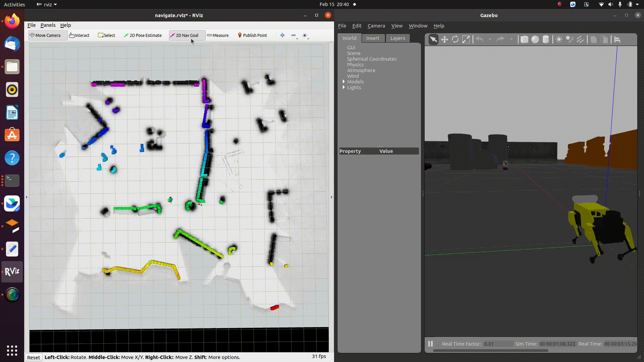Select the 2D Nav Goal tool
Viewport: 644px width, 362px height.
(184, 35)
